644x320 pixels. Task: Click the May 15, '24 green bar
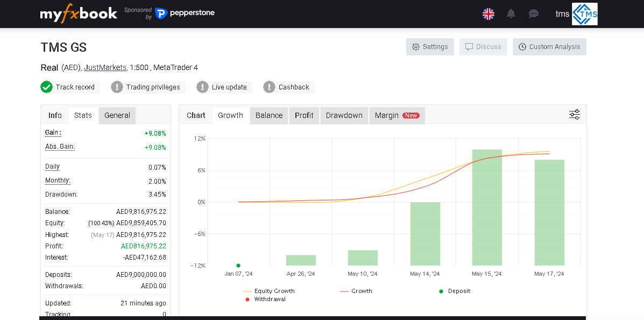(x=487, y=207)
